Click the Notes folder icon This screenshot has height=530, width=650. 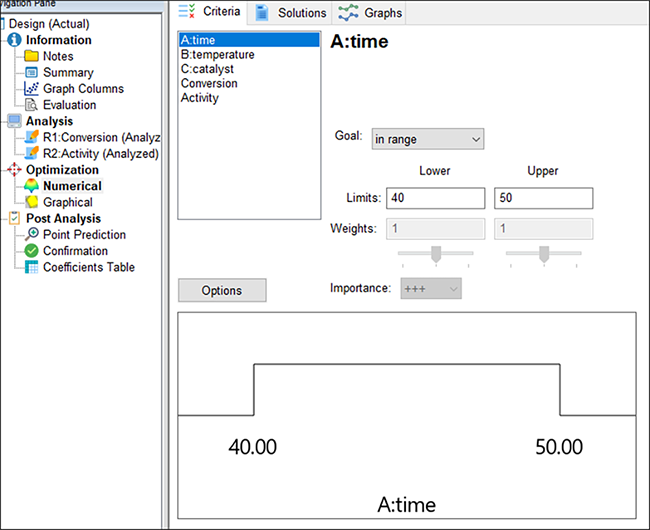point(32,56)
